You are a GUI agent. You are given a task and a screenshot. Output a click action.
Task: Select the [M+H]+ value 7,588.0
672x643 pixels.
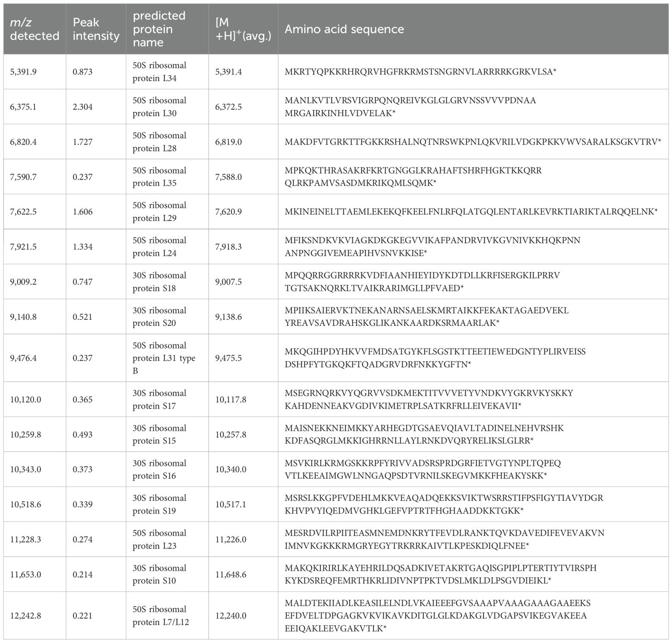pos(228,177)
